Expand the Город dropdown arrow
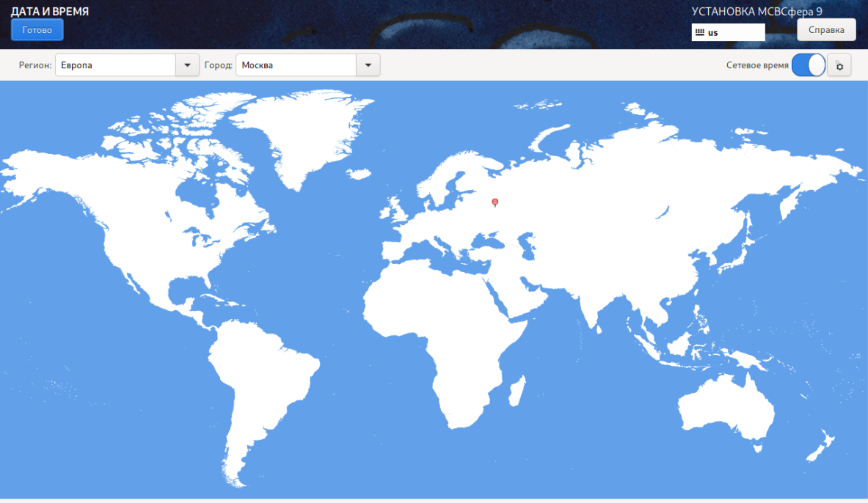 click(x=368, y=65)
